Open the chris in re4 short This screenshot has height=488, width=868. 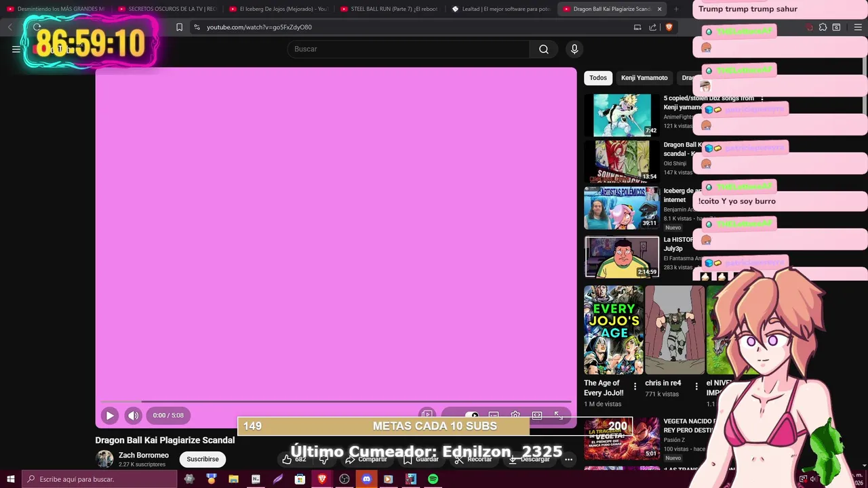click(x=675, y=330)
